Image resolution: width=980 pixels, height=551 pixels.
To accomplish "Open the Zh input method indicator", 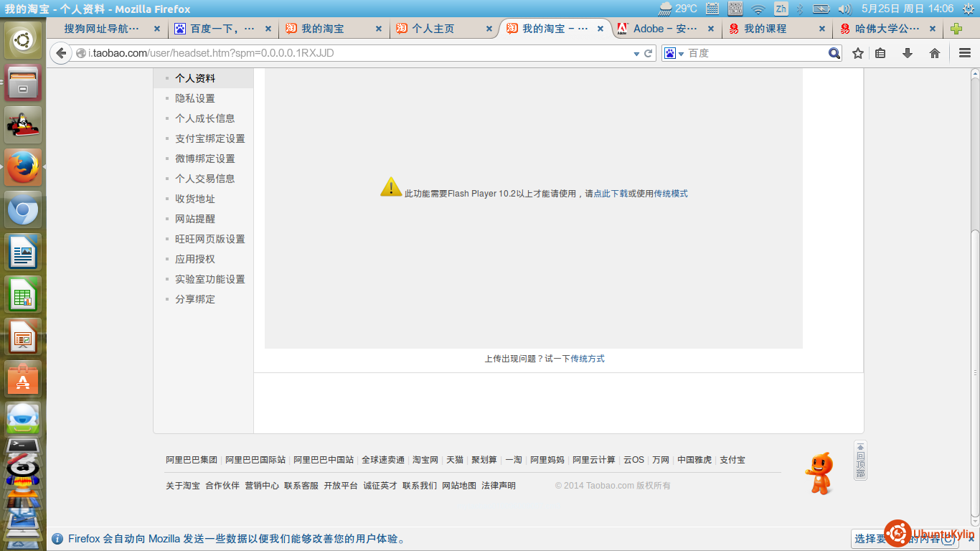I will [x=781, y=9].
